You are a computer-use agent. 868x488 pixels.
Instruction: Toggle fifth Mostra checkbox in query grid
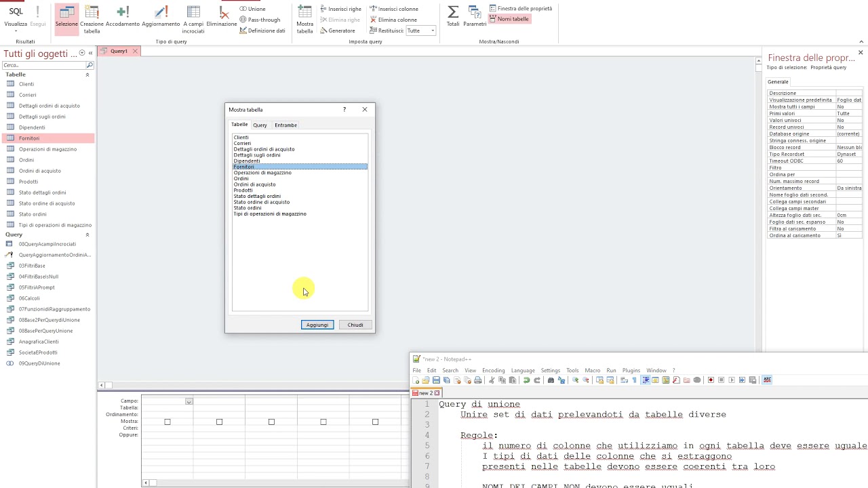click(375, 422)
